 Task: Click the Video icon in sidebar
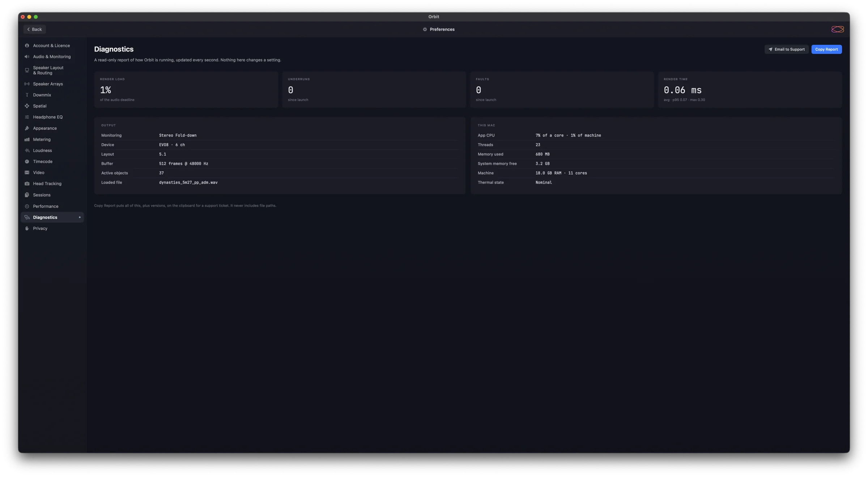pyautogui.click(x=27, y=173)
